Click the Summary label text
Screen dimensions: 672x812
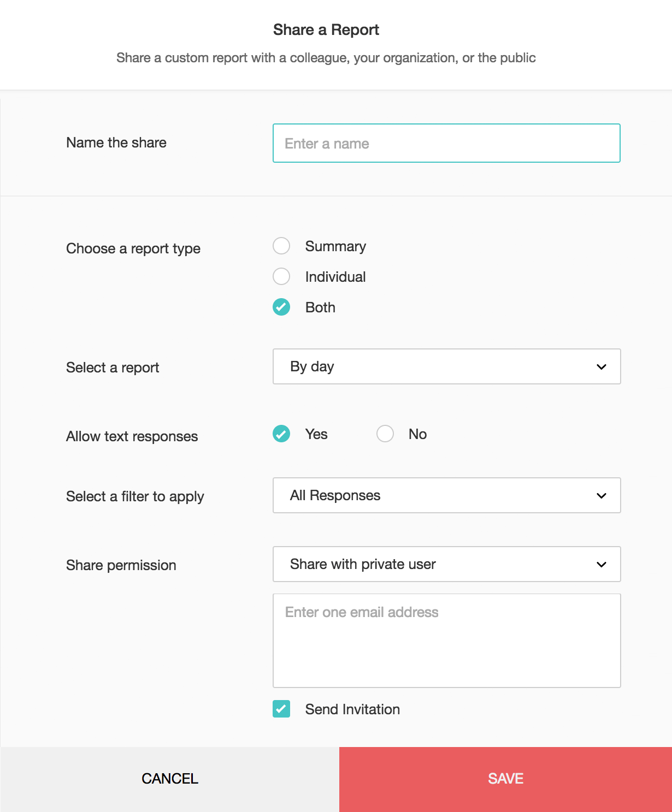335,246
